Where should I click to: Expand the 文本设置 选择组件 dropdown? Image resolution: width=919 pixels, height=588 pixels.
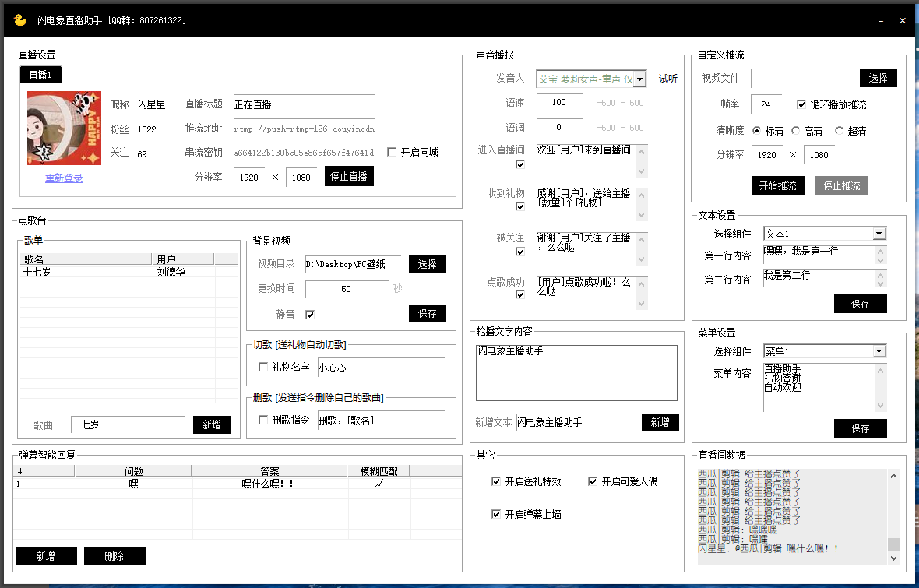point(879,234)
